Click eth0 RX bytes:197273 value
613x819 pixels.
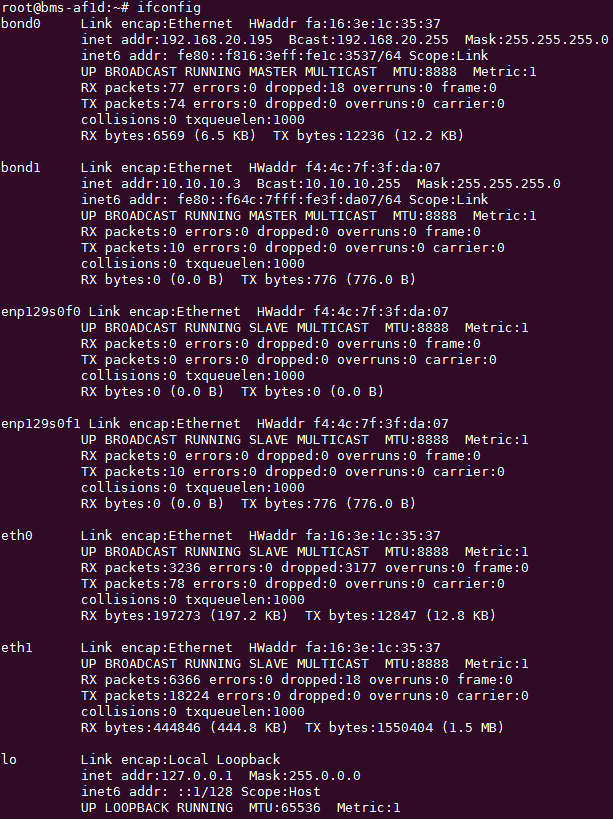[140, 616]
